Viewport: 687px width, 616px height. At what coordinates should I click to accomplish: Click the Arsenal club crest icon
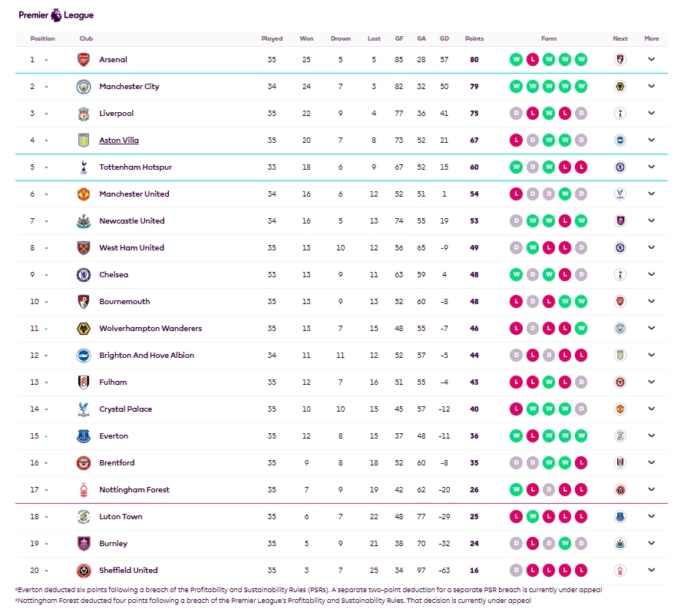(x=84, y=60)
